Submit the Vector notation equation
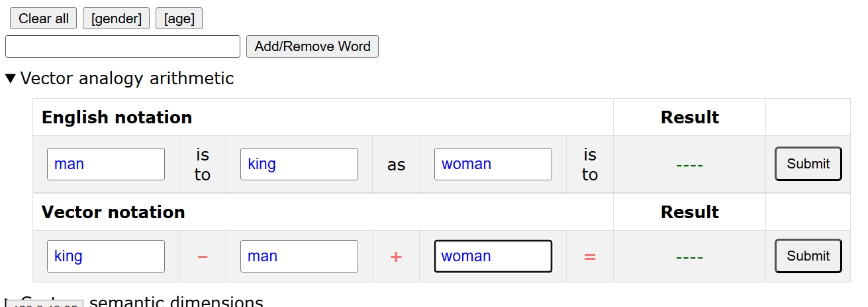The width and height of the screenshot is (868, 307). tap(808, 256)
